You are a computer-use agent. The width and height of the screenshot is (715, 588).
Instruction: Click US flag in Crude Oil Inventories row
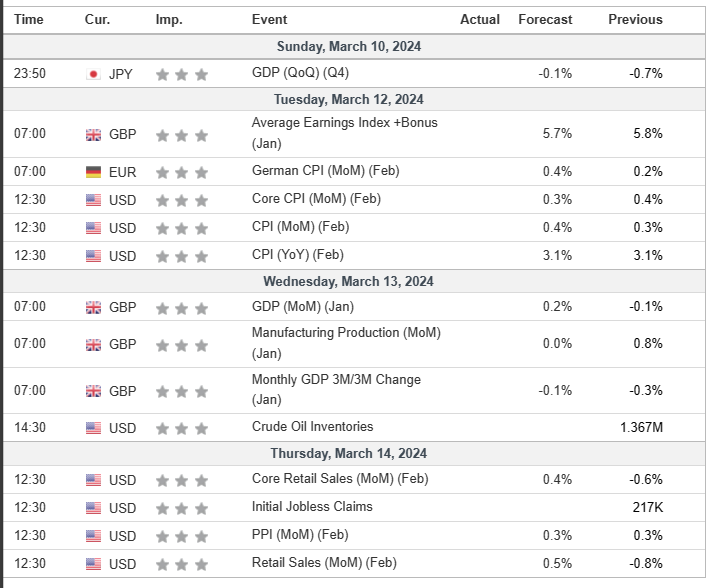93,428
